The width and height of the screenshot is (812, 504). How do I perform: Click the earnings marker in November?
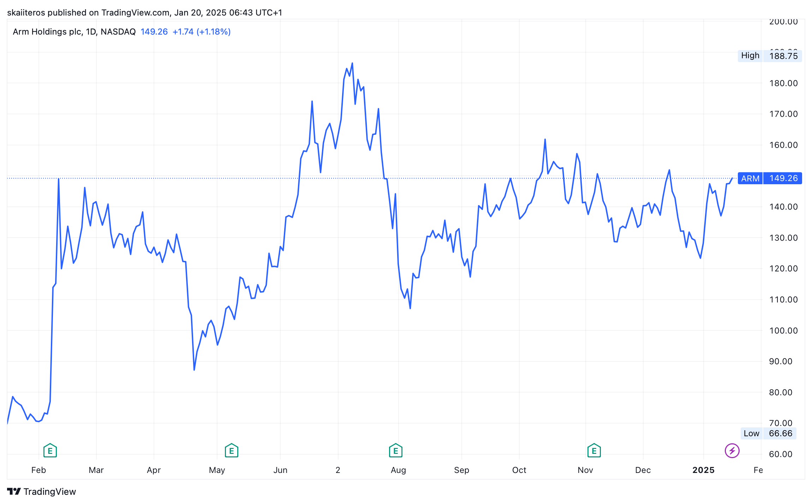click(x=594, y=451)
